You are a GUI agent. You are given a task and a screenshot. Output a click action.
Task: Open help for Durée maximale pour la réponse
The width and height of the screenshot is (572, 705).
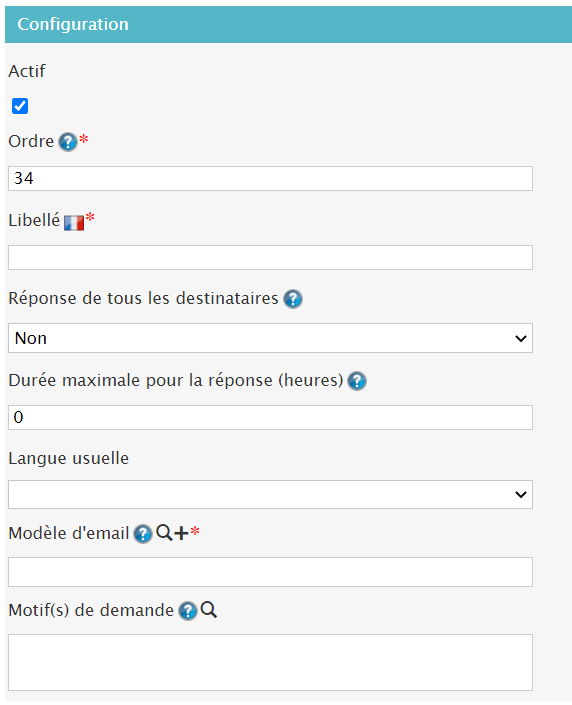(x=357, y=381)
